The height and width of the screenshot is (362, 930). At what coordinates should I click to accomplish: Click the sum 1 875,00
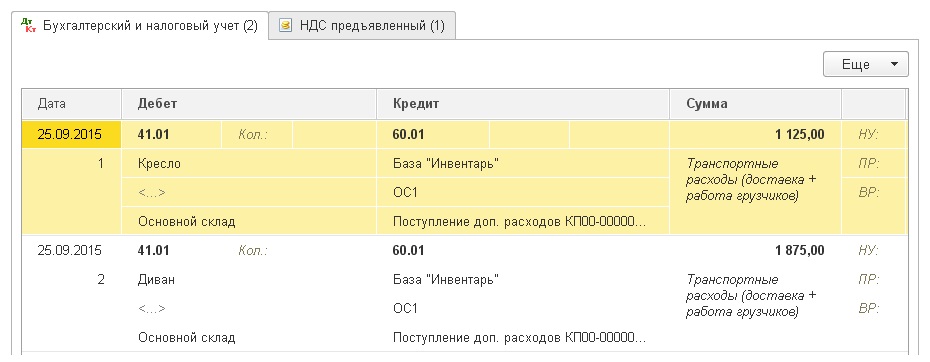[x=800, y=250]
